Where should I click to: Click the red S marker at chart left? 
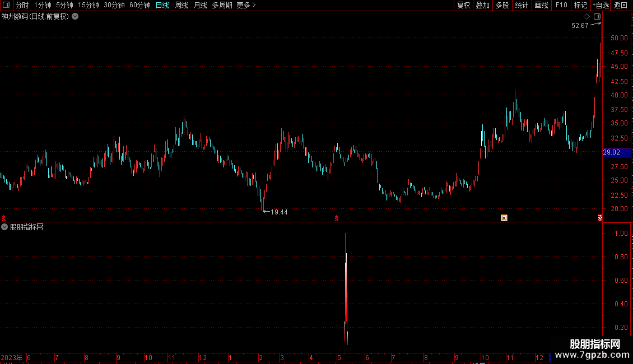[x=3, y=218]
